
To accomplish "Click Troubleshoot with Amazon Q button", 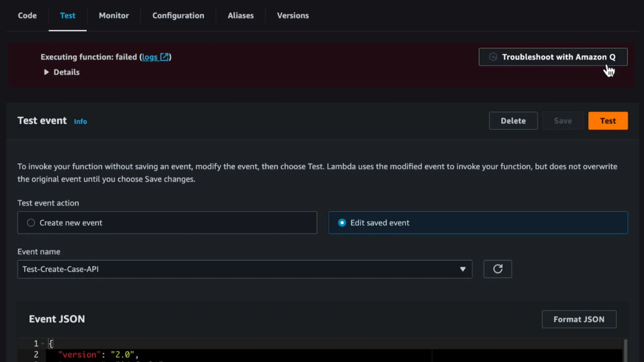I will click(552, 57).
